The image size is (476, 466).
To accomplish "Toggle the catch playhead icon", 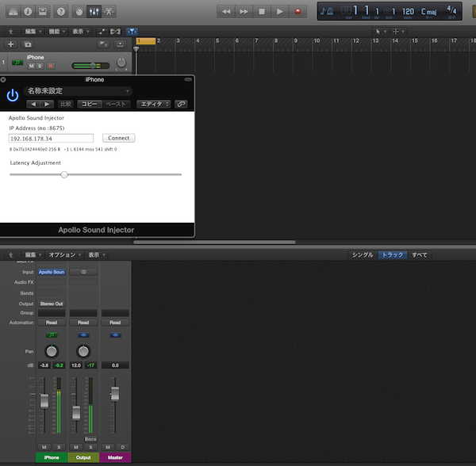I will [x=132, y=31].
